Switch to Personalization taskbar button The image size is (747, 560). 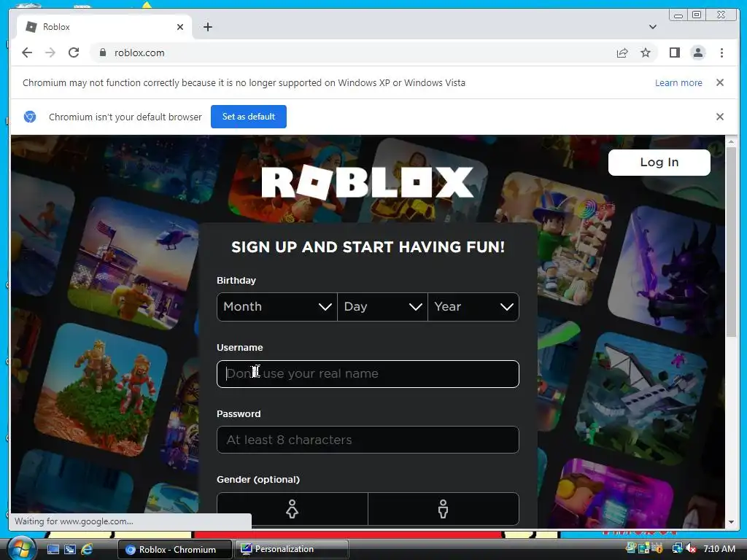click(x=292, y=549)
